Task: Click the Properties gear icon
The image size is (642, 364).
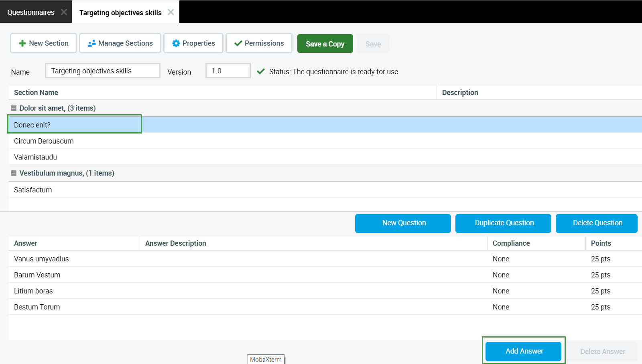Action: pos(176,43)
